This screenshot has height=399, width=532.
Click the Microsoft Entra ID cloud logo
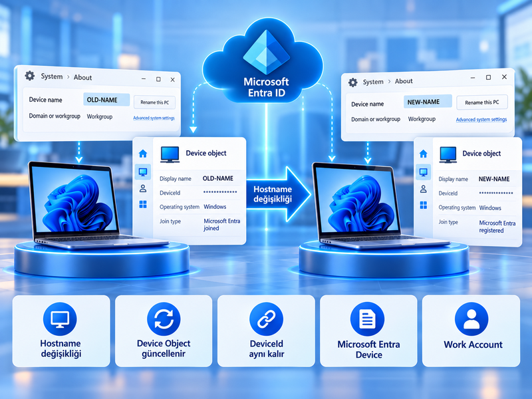click(267, 52)
